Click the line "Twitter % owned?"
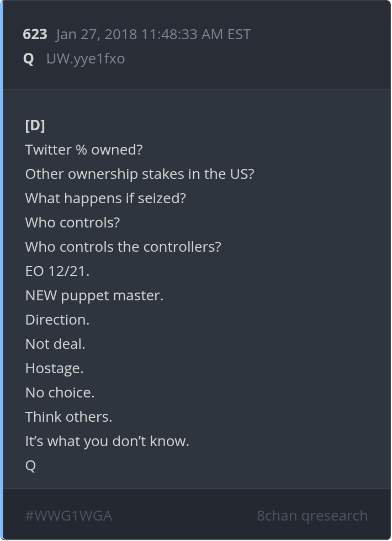The image size is (392, 541). point(84,150)
